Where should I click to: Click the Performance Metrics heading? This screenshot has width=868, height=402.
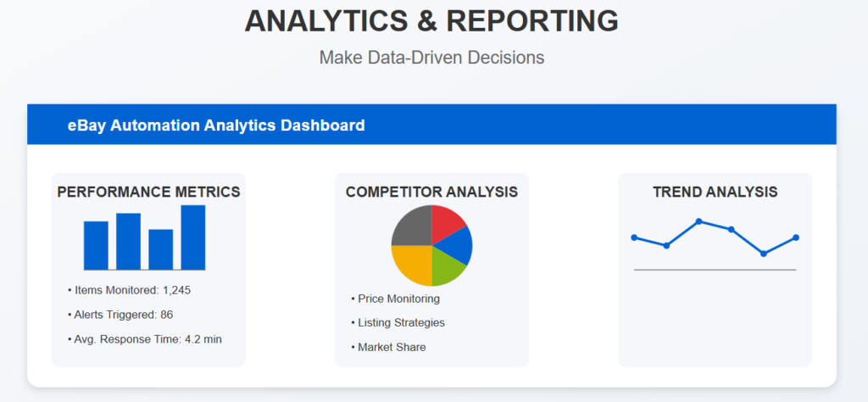(x=148, y=193)
